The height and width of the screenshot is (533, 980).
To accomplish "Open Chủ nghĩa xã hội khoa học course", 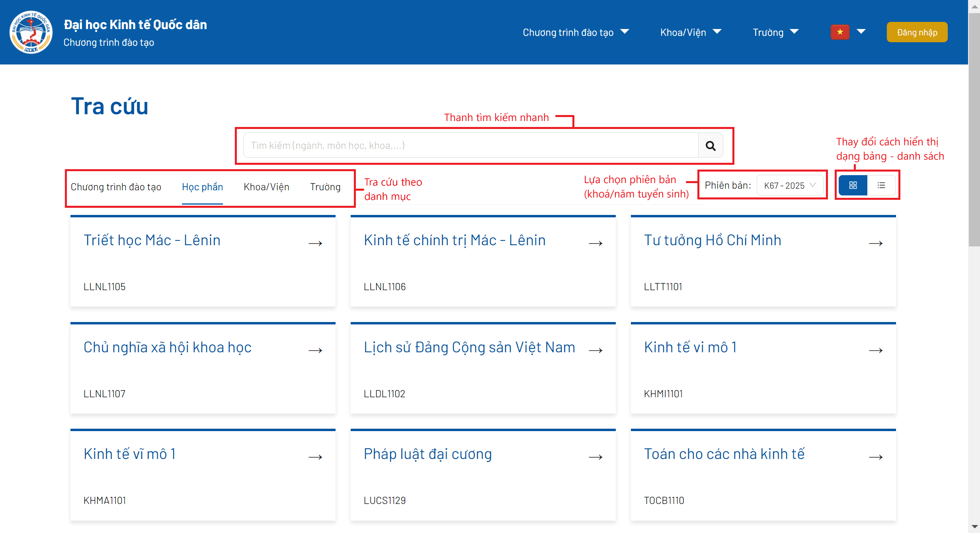I will coord(168,348).
